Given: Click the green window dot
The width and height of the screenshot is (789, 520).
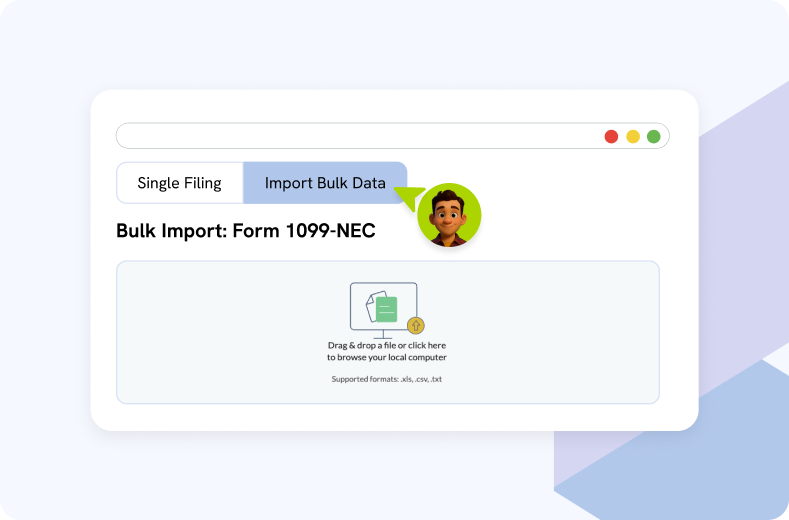Looking at the screenshot, I should click(653, 136).
